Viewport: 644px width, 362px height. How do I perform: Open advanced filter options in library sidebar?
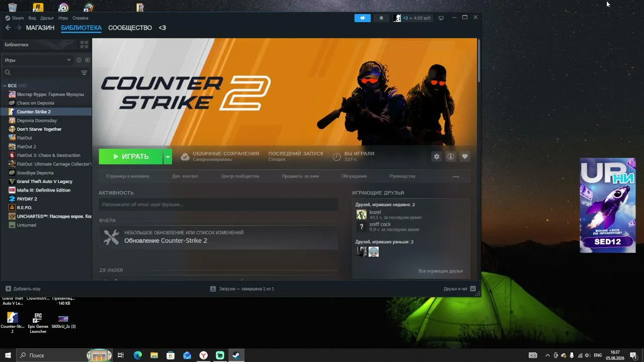pyautogui.click(x=84, y=73)
